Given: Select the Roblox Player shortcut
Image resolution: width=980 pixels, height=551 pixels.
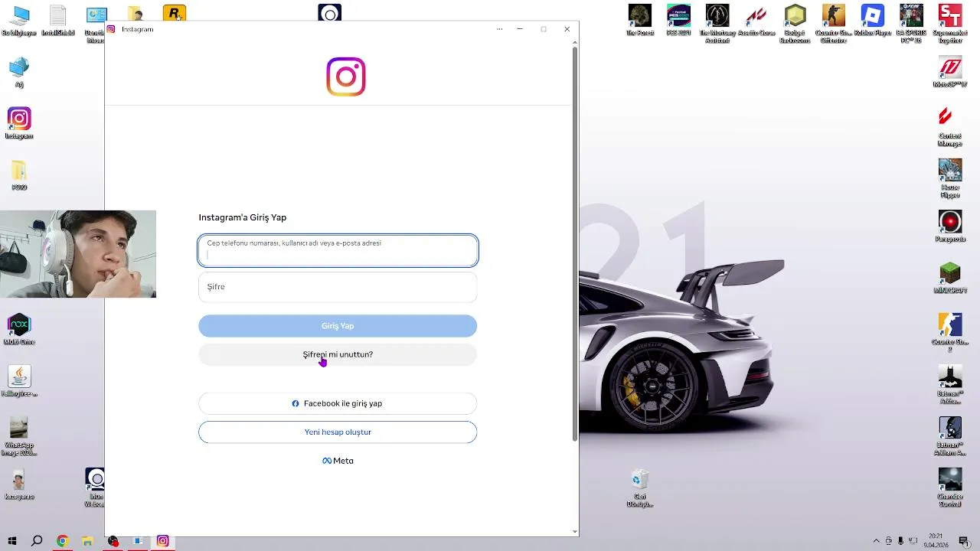Looking at the screenshot, I should click(x=873, y=21).
